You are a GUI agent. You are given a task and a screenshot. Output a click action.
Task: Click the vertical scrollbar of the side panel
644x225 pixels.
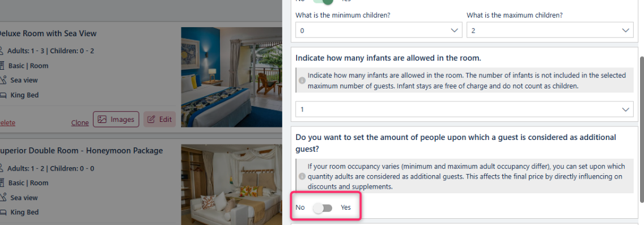[x=641, y=129]
